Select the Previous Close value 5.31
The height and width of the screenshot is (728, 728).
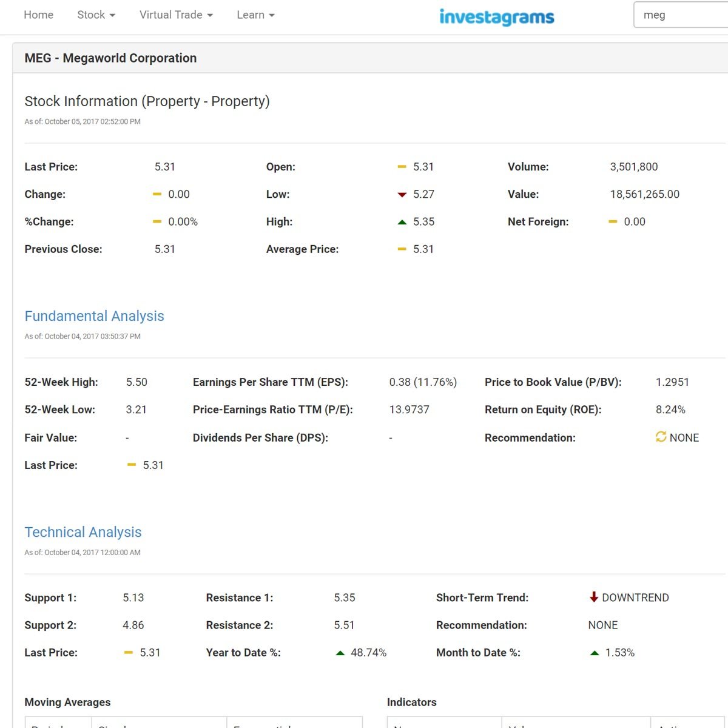(164, 249)
